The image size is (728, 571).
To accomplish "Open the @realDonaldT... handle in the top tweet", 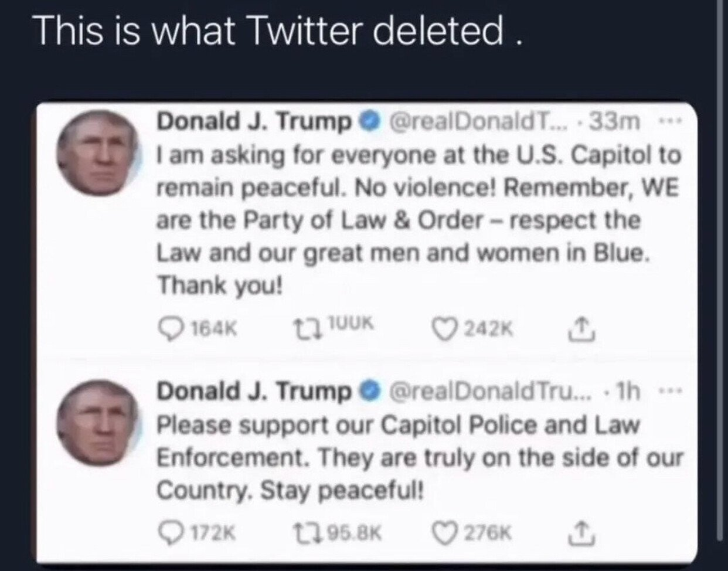I will (x=473, y=121).
